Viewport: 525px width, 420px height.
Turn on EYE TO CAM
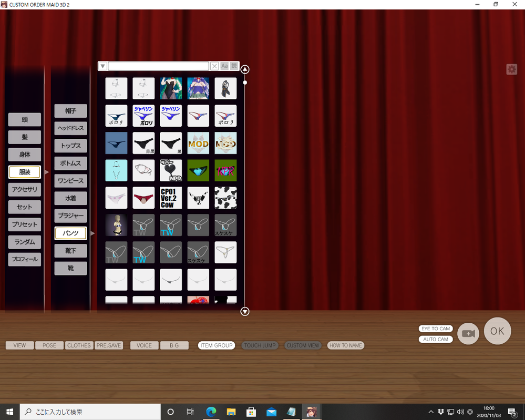pyautogui.click(x=436, y=329)
